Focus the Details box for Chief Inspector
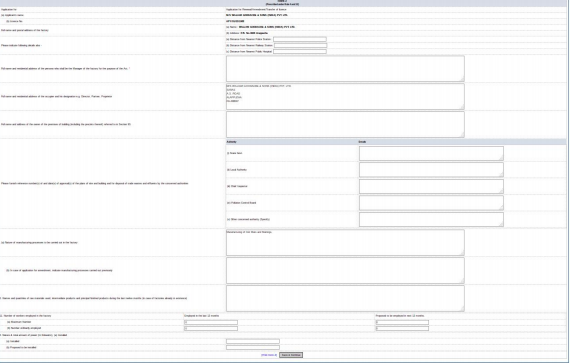 431,186
